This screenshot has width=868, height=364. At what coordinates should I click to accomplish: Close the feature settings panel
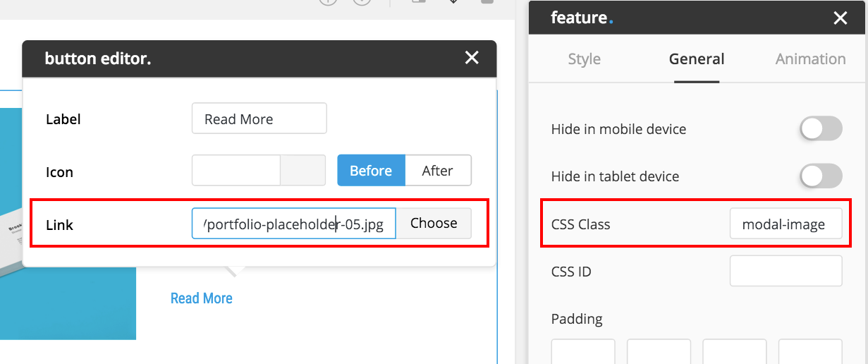click(x=840, y=18)
